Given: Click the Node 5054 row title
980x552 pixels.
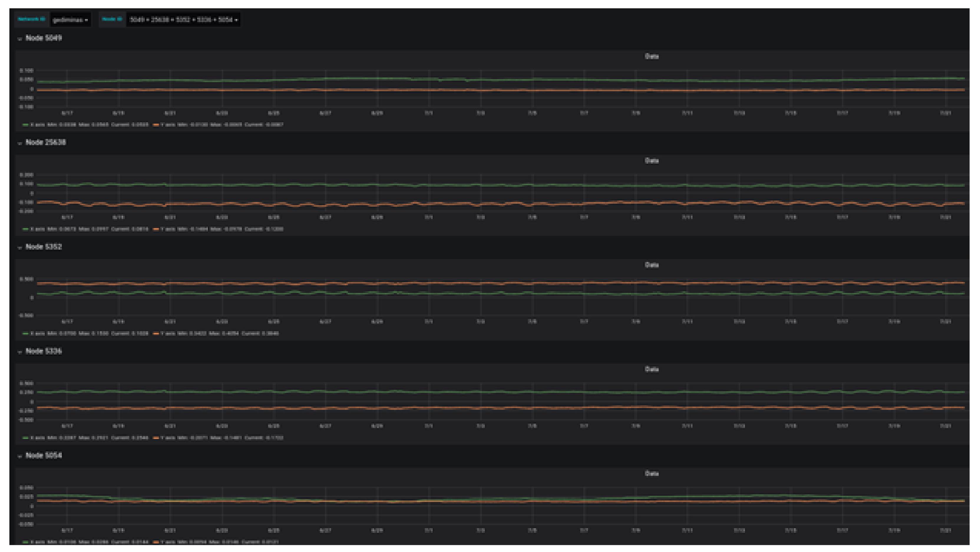Looking at the screenshot, I should [44, 455].
